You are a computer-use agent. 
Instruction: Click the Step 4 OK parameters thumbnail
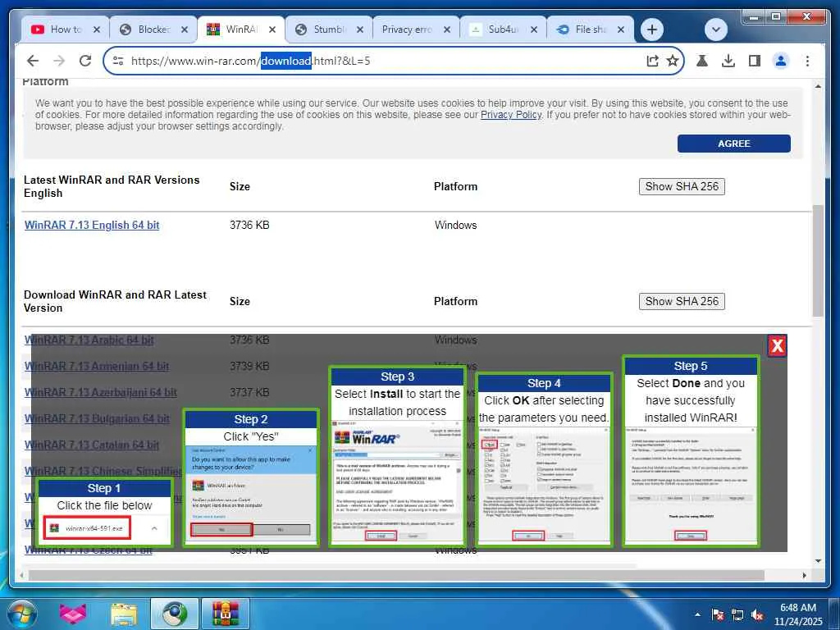[x=544, y=459]
